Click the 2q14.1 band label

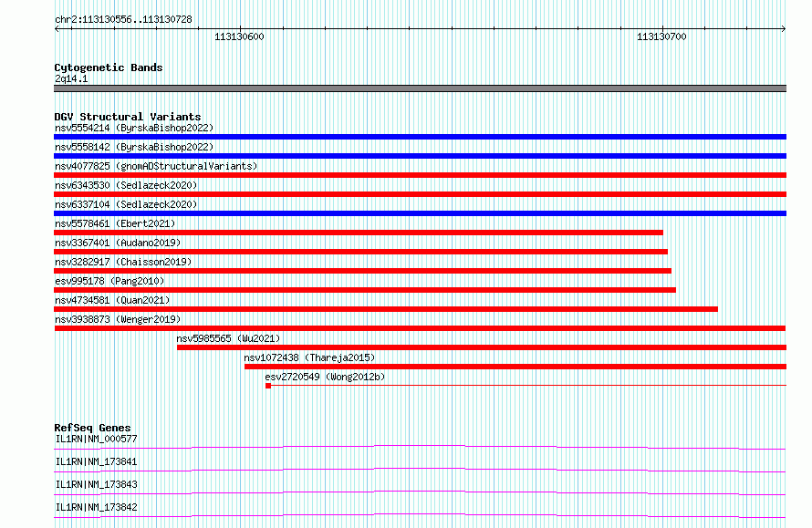coord(71,78)
